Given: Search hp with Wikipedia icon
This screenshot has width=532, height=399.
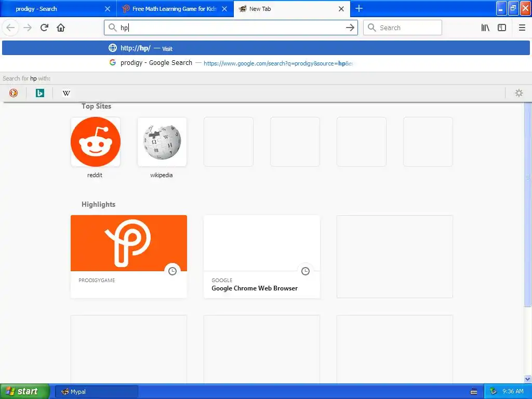Looking at the screenshot, I should [66, 93].
